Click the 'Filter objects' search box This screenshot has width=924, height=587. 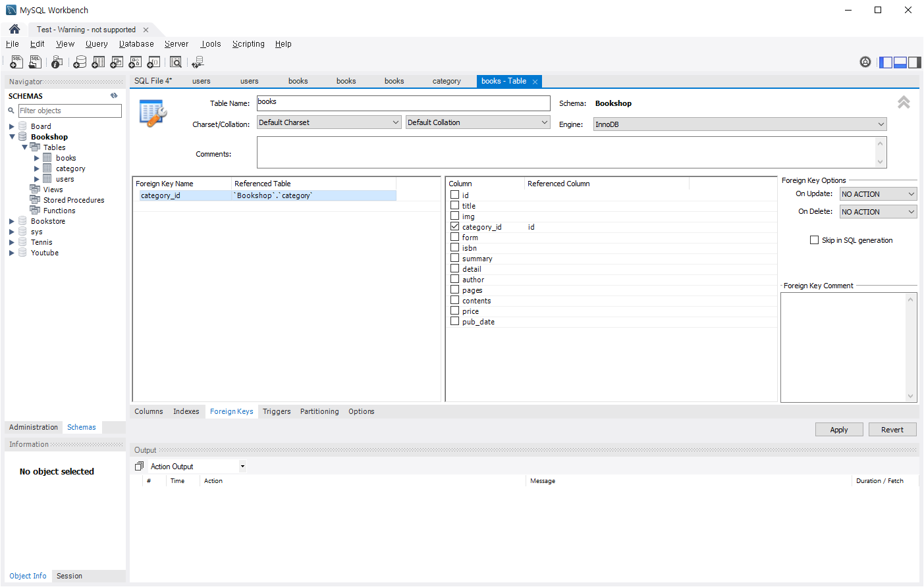click(x=70, y=111)
